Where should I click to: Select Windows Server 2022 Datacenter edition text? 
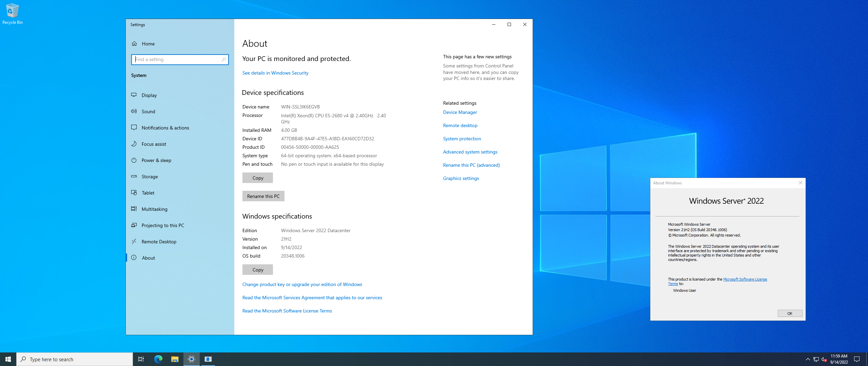316,230
